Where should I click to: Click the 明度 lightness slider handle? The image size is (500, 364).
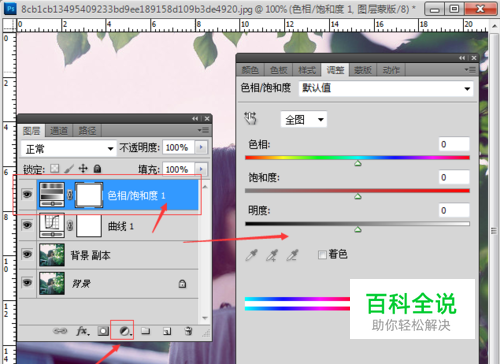[x=358, y=229]
